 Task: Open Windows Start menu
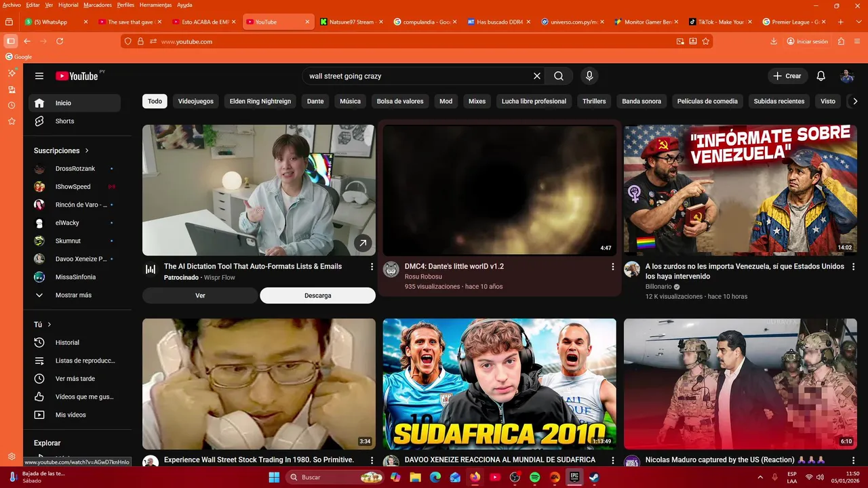coord(274,477)
